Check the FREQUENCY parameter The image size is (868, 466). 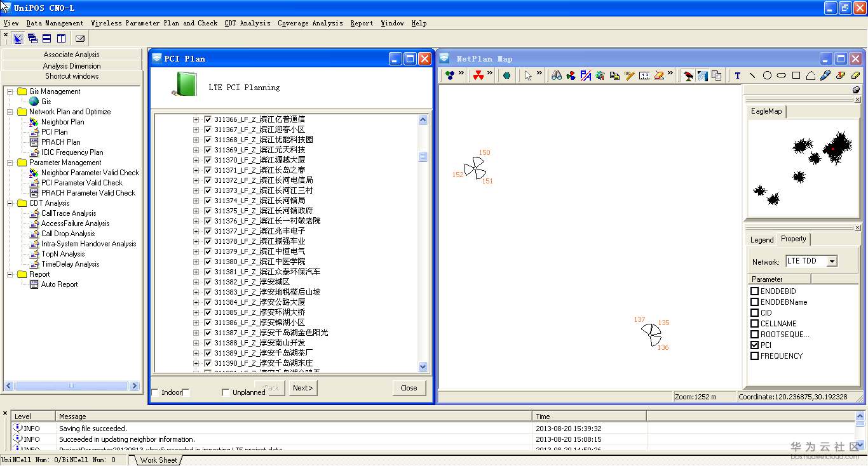click(x=755, y=356)
